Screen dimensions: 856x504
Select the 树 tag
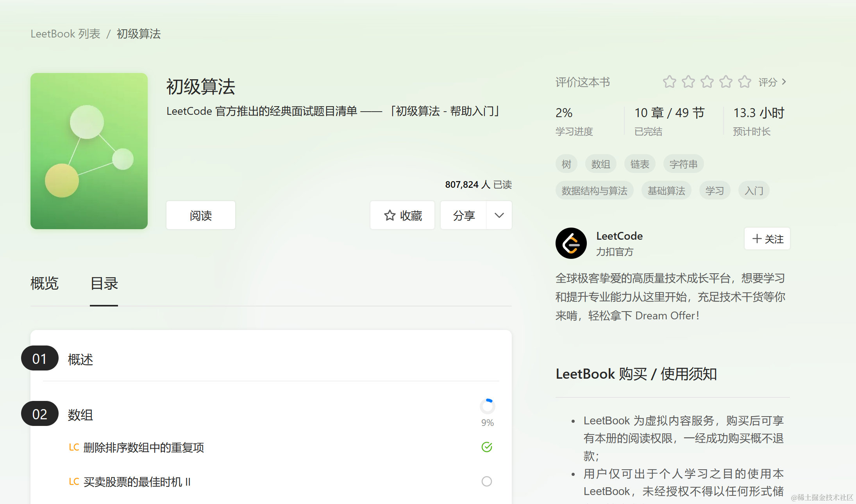click(x=566, y=164)
